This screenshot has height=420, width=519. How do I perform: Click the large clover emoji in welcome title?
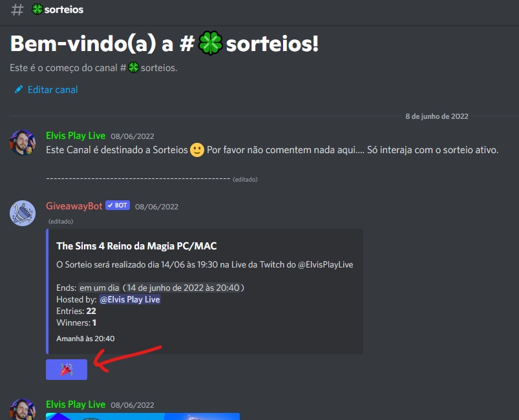pyautogui.click(x=211, y=43)
